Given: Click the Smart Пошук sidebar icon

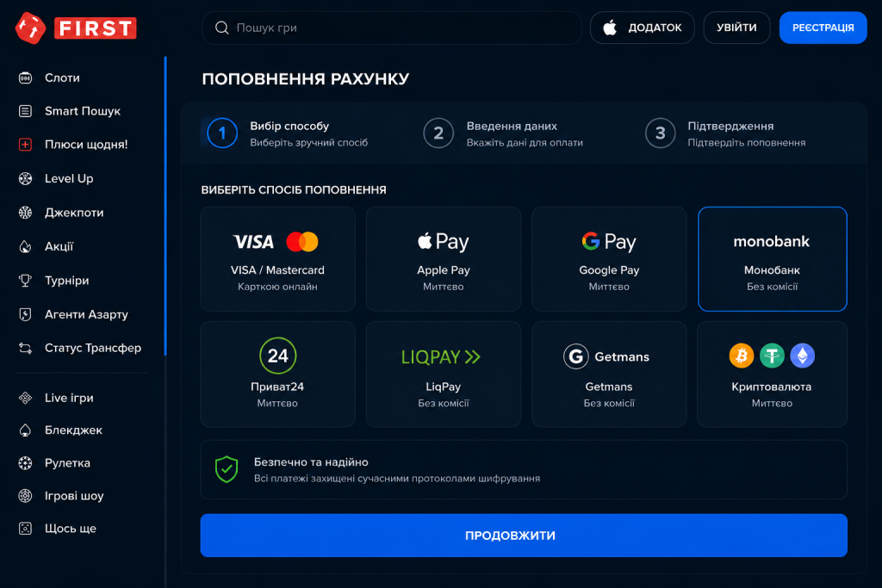Looking at the screenshot, I should [25, 111].
